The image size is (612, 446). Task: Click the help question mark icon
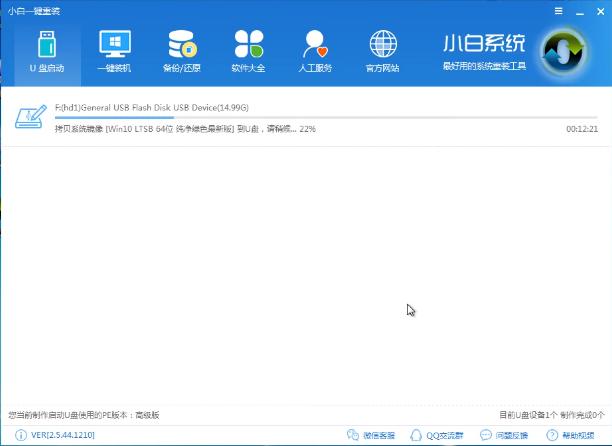point(552,435)
